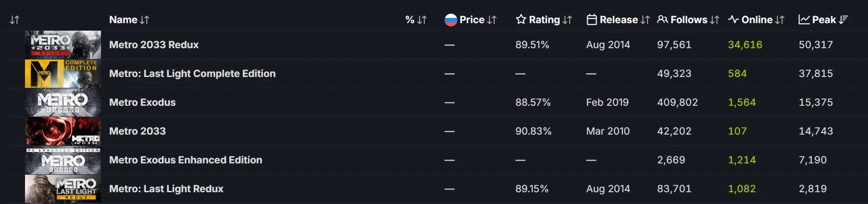Click the Metro 2033 red cover thumbnail
The width and height of the screenshot is (868, 204).
tap(63, 131)
